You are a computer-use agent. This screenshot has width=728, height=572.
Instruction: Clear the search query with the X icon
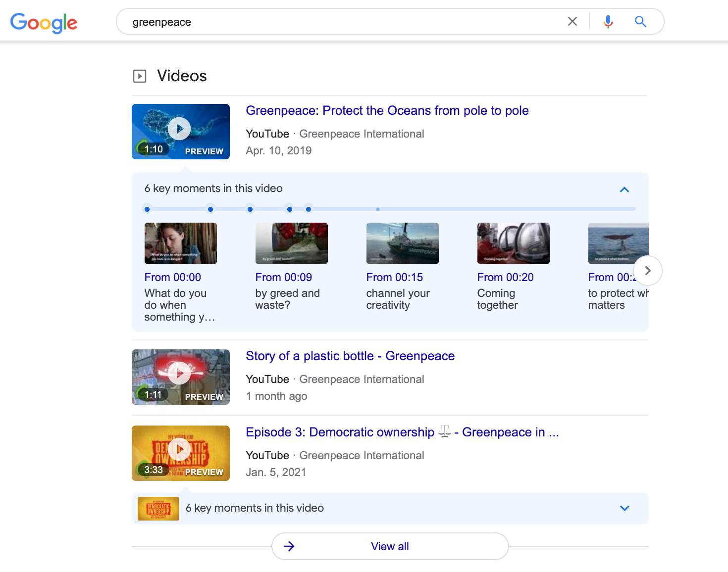click(x=572, y=22)
